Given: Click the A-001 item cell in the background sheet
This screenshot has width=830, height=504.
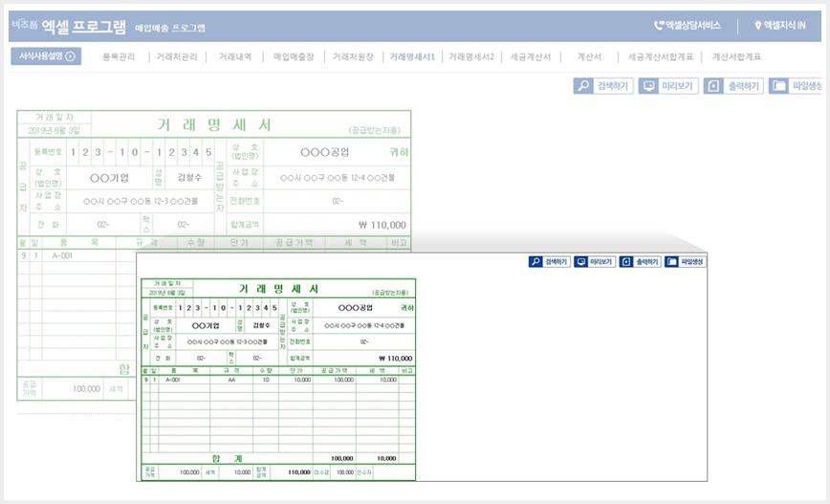Looking at the screenshot, I should point(78,255).
